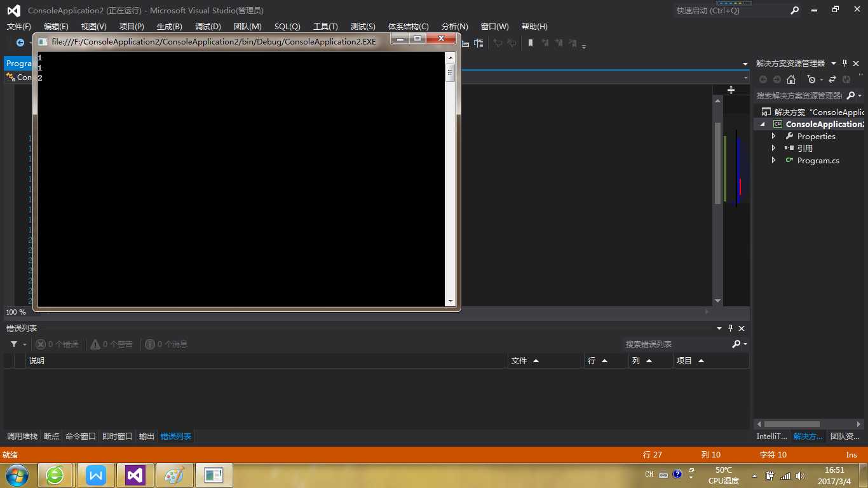868x488 pixels.
Task: Click the toggle bookmark toolbar icon
Action: [531, 43]
